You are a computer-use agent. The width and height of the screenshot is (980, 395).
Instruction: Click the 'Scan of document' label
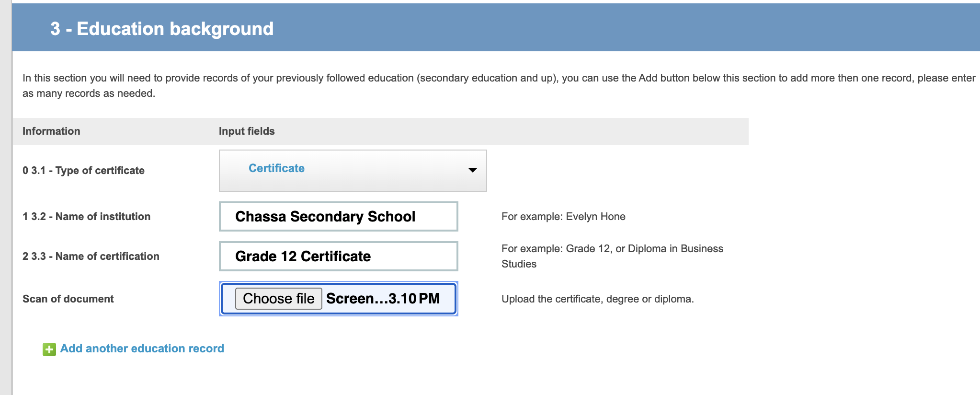(x=68, y=299)
